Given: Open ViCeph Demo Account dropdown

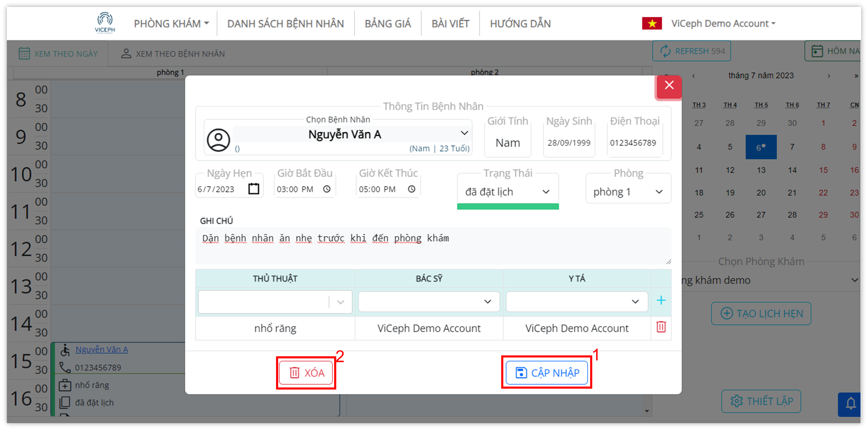Looking at the screenshot, I should [x=723, y=24].
